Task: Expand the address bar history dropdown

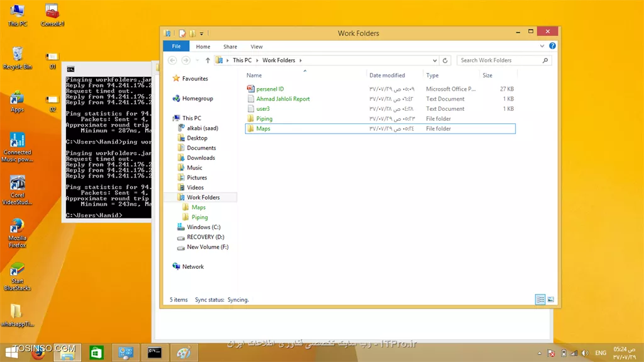Action: (435, 60)
